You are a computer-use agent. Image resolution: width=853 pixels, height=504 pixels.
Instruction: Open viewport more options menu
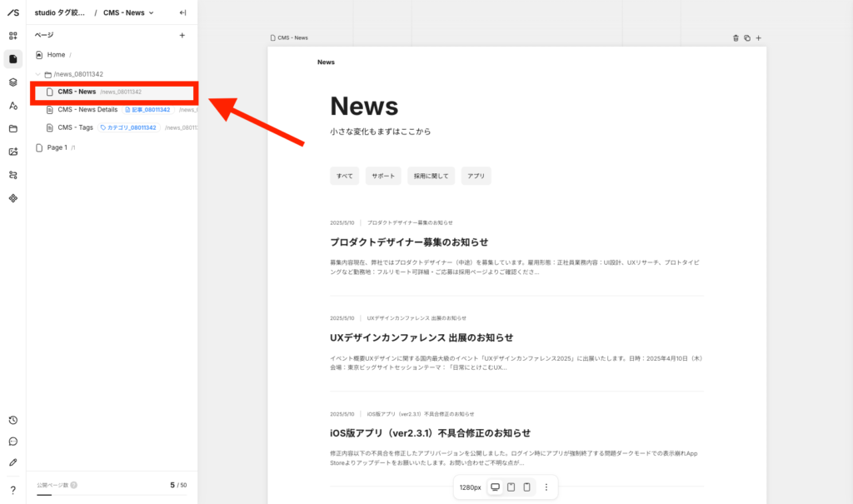(x=546, y=487)
